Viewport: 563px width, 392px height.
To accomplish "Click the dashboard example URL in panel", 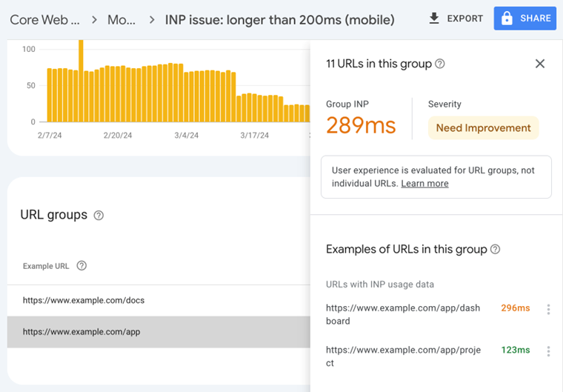I will tap(403, 314).
